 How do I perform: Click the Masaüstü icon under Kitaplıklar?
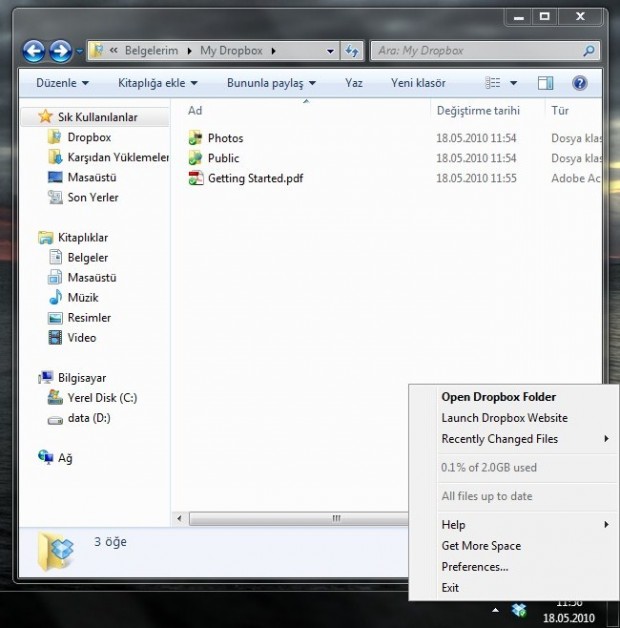pos(55,277)
